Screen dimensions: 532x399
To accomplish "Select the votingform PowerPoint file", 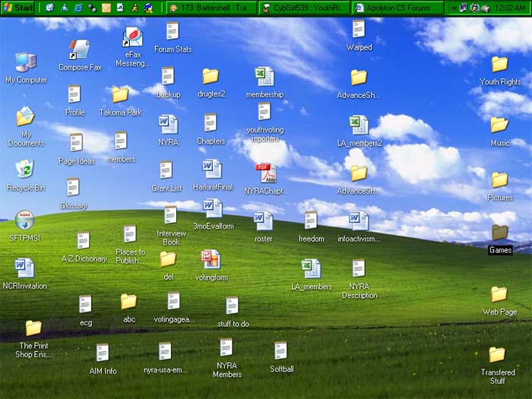I will (x=211, y=260).
